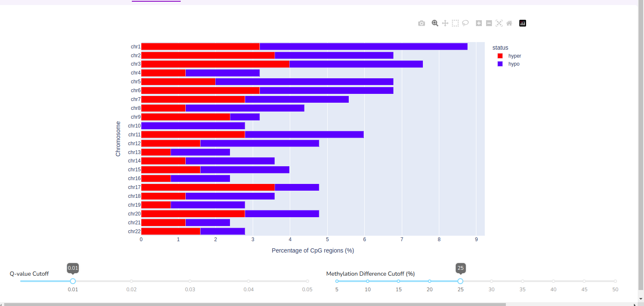Click 'Percentage of CpG regions (%)' axis title
The height and width of the screenshot is (306, 644).
pos(313,250)
